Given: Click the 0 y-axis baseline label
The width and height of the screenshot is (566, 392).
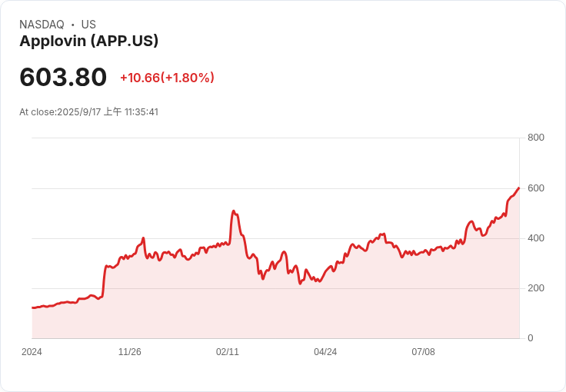Looking at the screenshot, I should pos(531,338).
